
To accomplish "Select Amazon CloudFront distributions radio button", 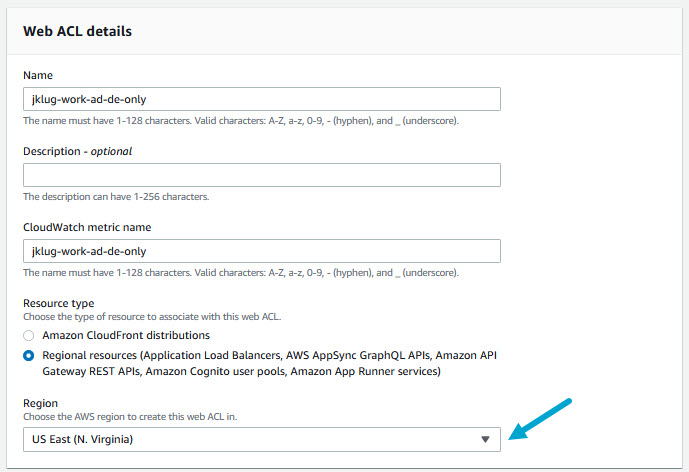I will click(29, 335).
